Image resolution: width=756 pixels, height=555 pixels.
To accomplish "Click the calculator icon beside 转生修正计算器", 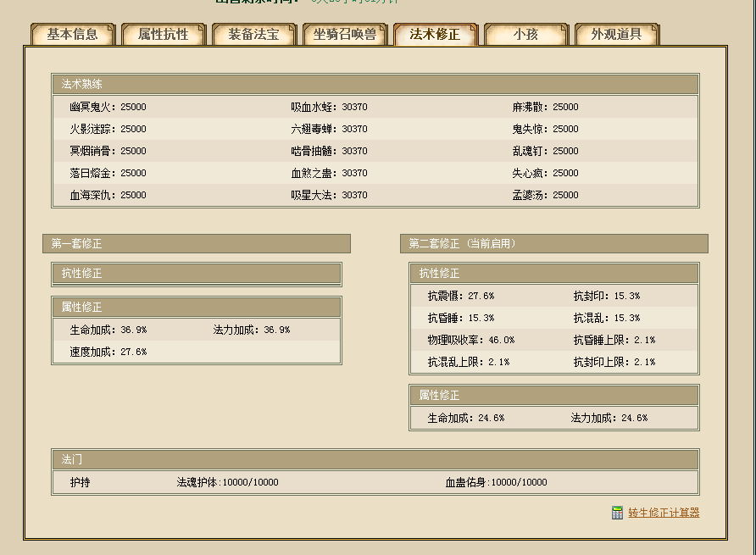I will (x=617, y=513).
